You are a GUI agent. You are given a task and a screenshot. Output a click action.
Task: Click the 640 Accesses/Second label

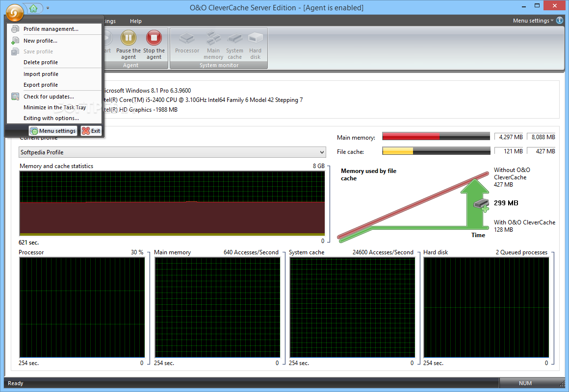click(x=251, y=252)
